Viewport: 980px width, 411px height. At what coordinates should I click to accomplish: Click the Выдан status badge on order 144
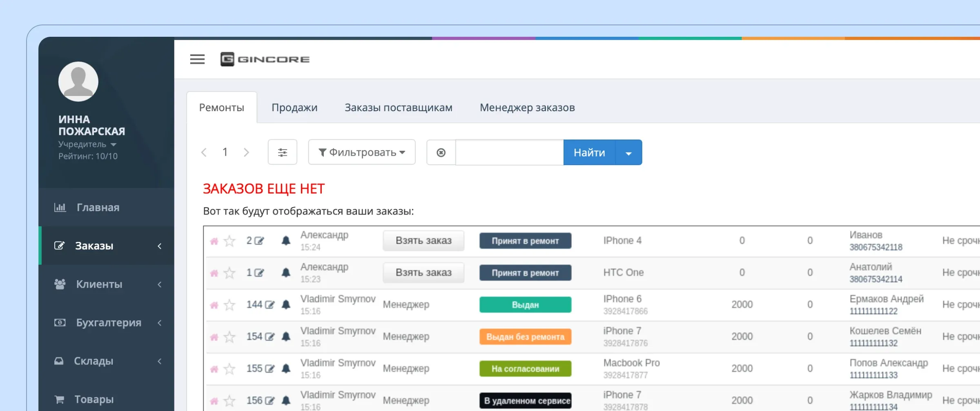point(525,304)
